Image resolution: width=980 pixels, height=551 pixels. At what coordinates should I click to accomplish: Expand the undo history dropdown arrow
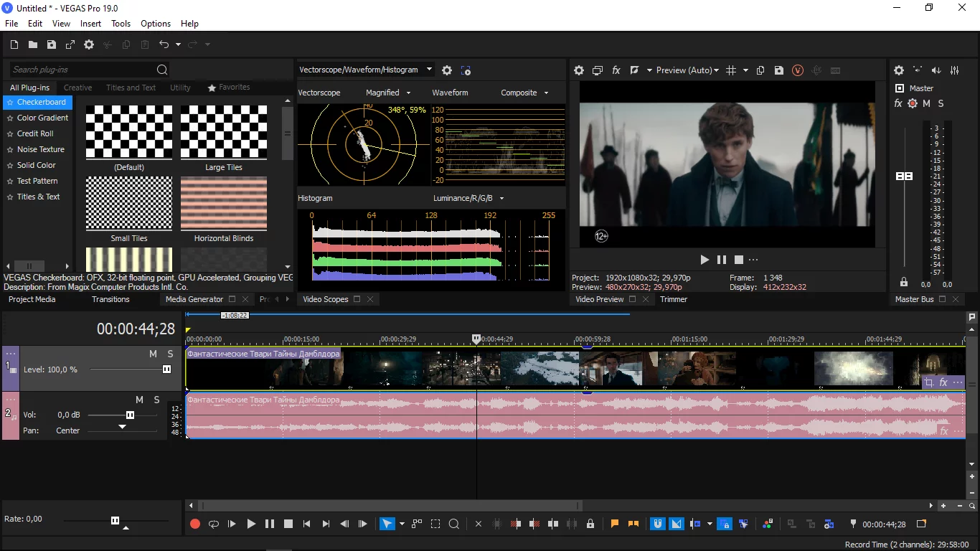pos(178,44)
